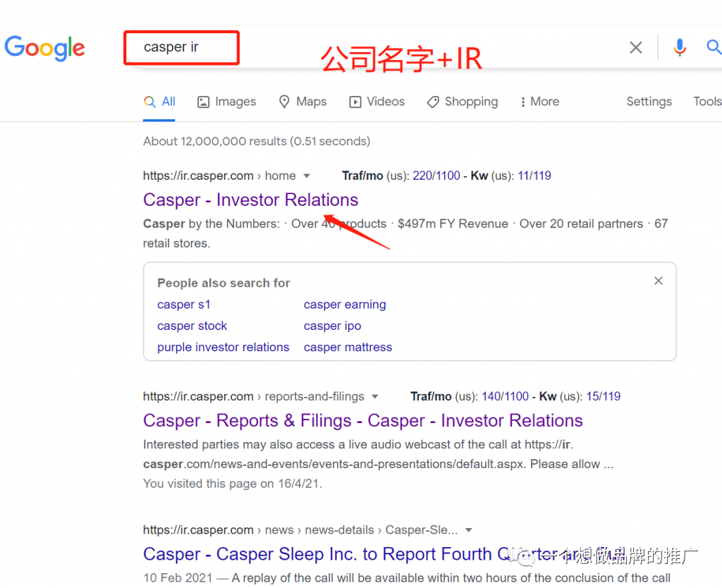This screenshot has width=722, height=588.
Task: Open Casper Reports & Filings result
Action: click(x=362, y=420)
